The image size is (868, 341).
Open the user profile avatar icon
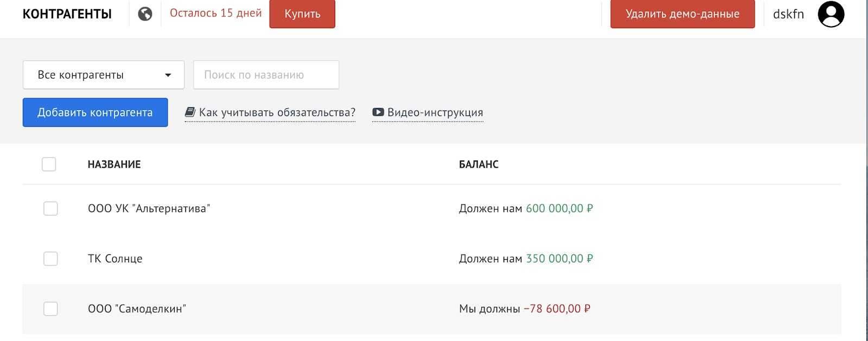coord(831,14)
